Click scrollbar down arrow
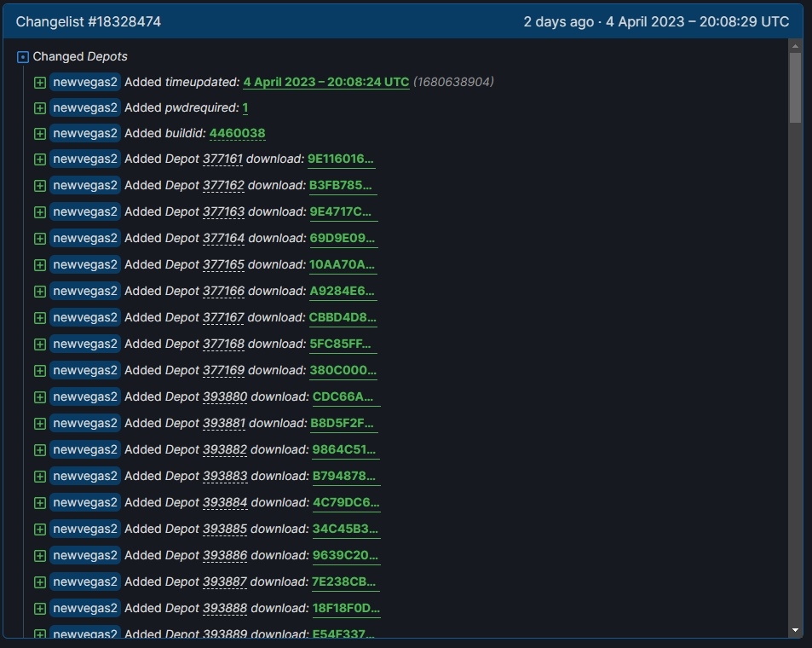The height and width of the screenshot is (648, 812). [795, 630]
